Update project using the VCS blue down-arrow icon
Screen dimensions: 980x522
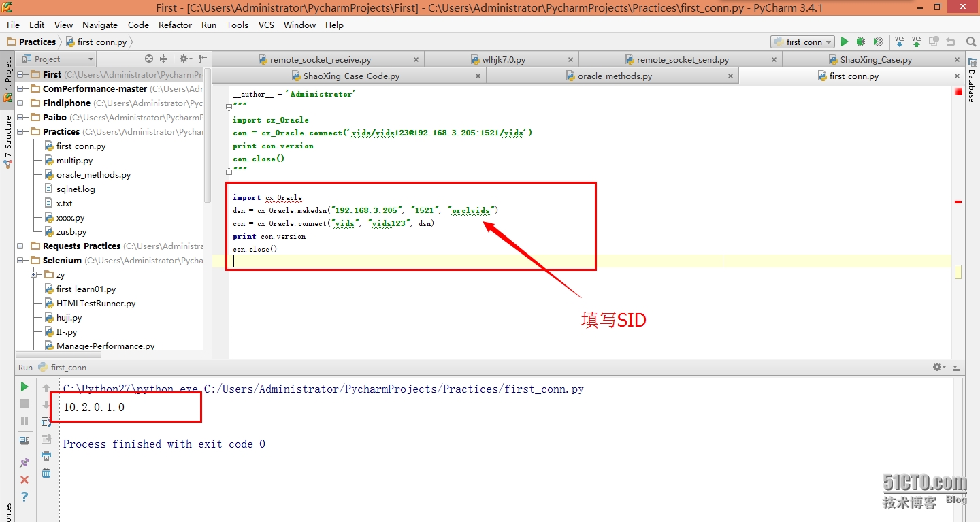coord(900,42)
